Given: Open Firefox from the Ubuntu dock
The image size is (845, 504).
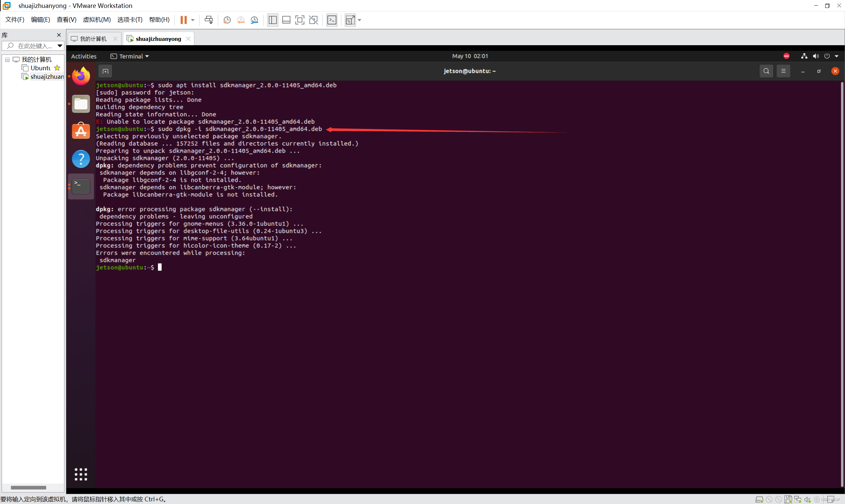Looking at the screenshot, I should [81, 76].
